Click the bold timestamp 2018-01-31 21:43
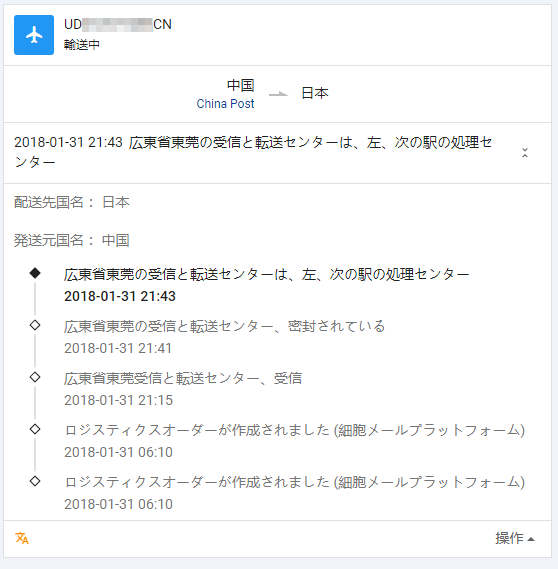This screenshot has height=569, width=558. [x=120, y=296]
